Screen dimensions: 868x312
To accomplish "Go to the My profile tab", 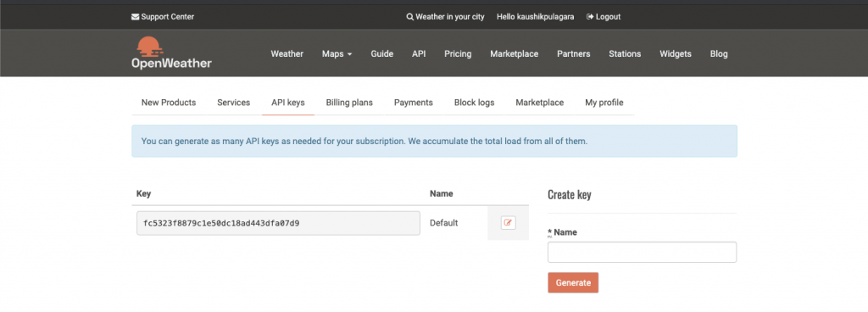I will point(604,103).
